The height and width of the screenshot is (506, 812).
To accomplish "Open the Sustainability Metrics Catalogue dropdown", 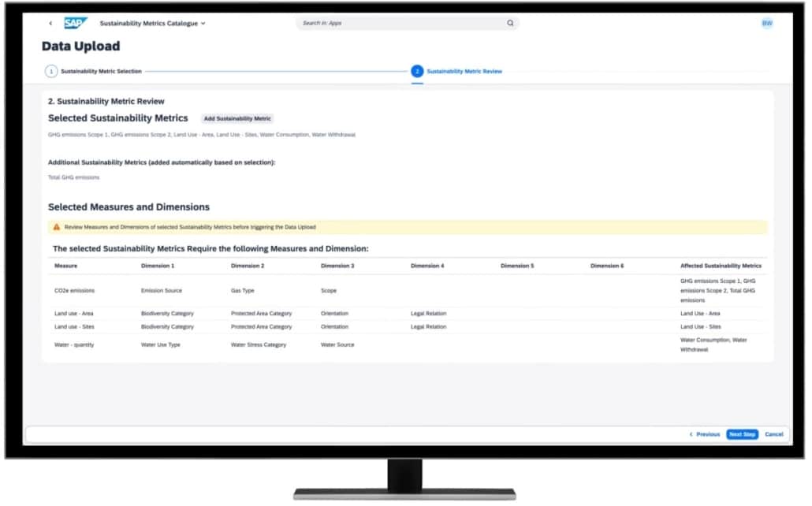I will (151, 23).
